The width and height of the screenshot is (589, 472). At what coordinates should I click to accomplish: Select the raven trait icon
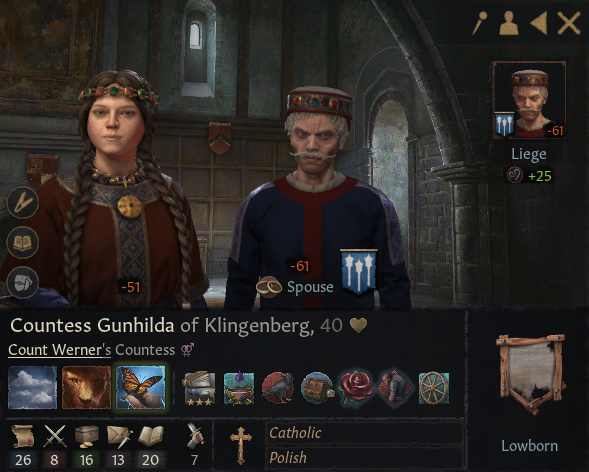tap(278, 388)
